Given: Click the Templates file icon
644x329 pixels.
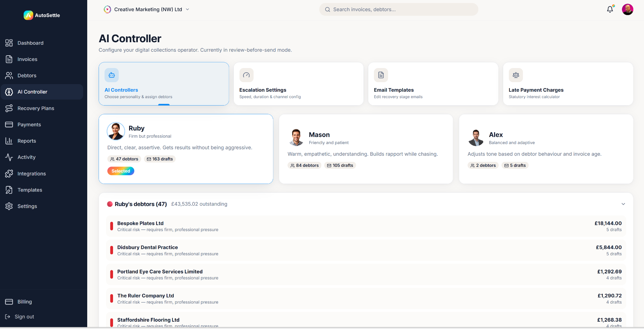Looking at the screenshot, I should point(9,190).
